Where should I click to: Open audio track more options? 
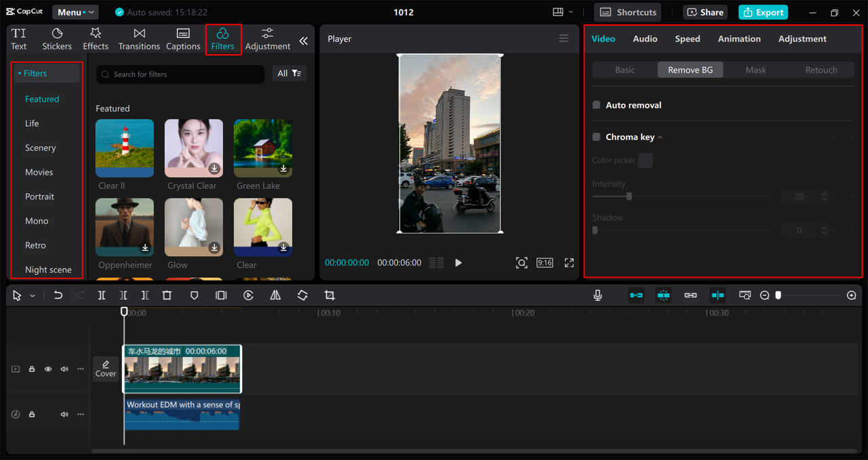coord(81,414)
